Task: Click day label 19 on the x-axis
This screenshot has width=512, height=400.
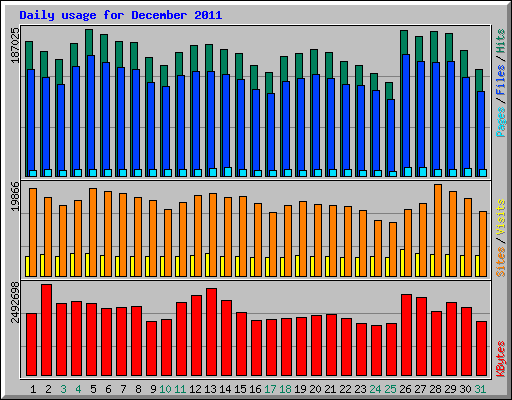Action: tap(300, 389)
